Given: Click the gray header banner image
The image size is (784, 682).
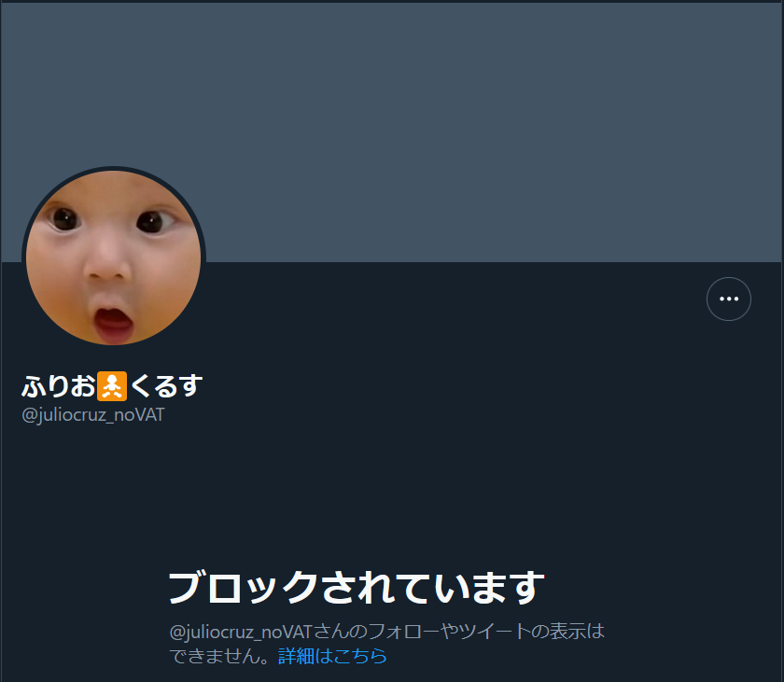Looking at the screenshot, I should click(392, 132).
